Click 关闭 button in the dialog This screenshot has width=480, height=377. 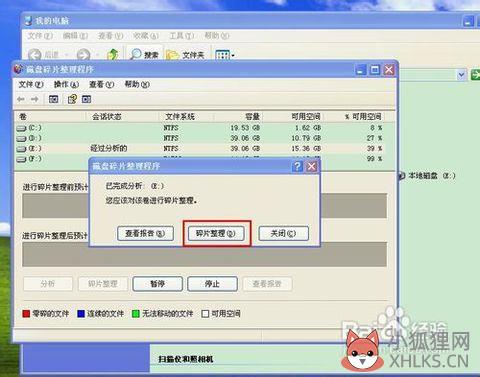[x=283, y=233]
